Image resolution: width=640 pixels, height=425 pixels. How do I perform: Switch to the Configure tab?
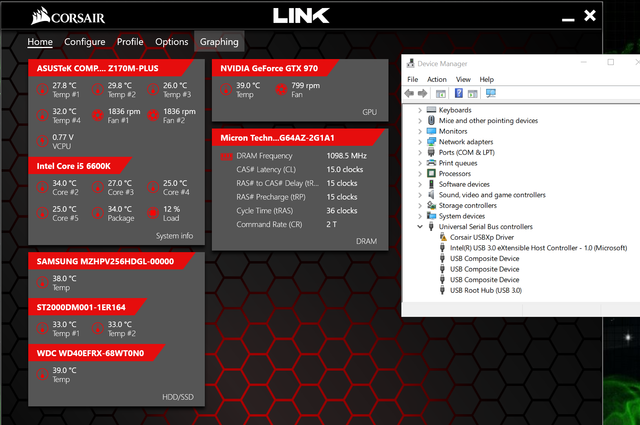coord(84,42)
